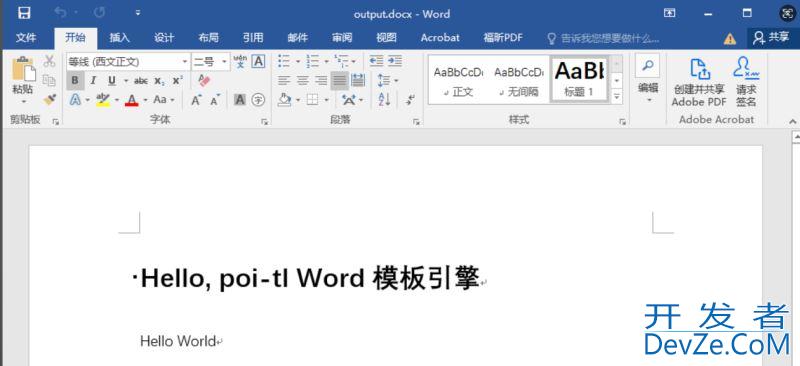800x366 pixels.
Task: Open the 二号 font size dropdown
Action: 224,62
